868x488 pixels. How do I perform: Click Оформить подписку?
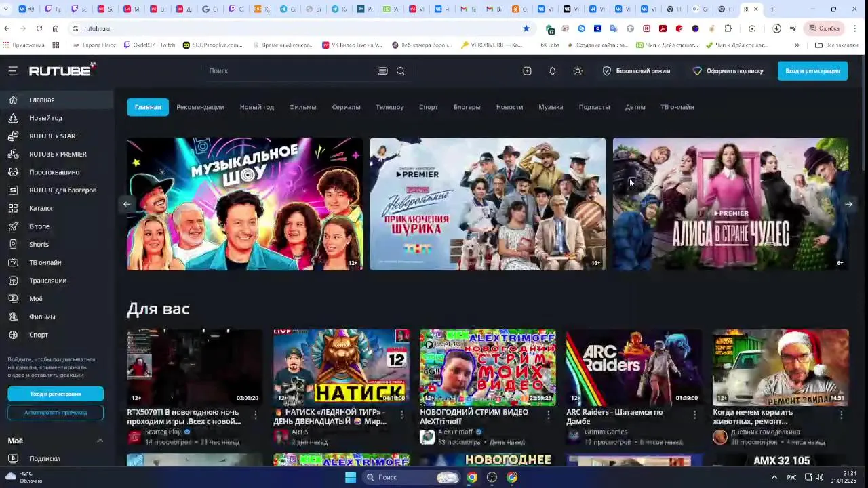[x=728, y=70]
